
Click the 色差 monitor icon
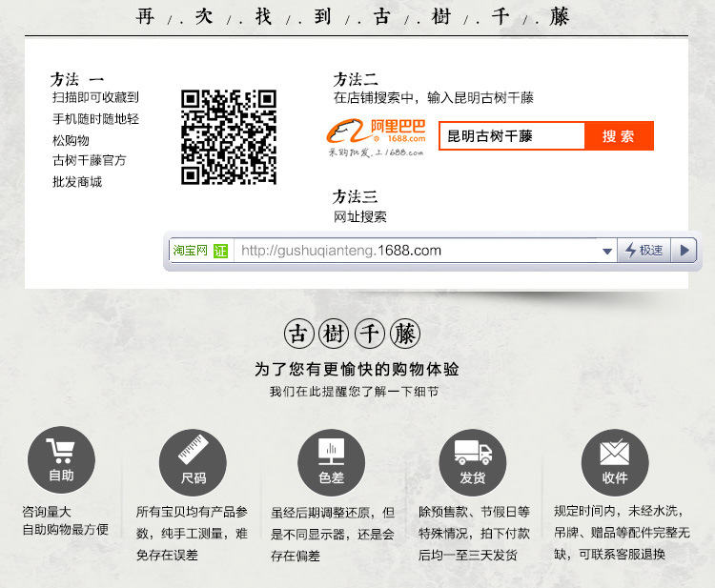[x=332, y=462]
